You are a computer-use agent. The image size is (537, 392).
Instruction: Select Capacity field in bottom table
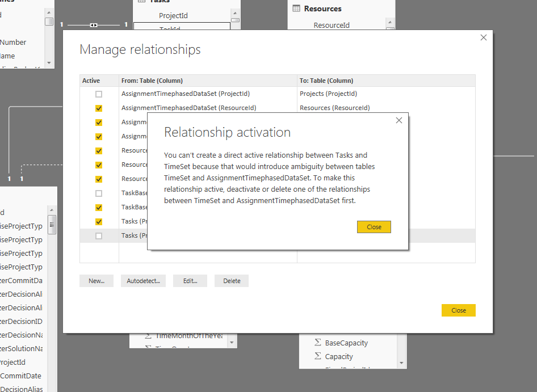point(339,356)
